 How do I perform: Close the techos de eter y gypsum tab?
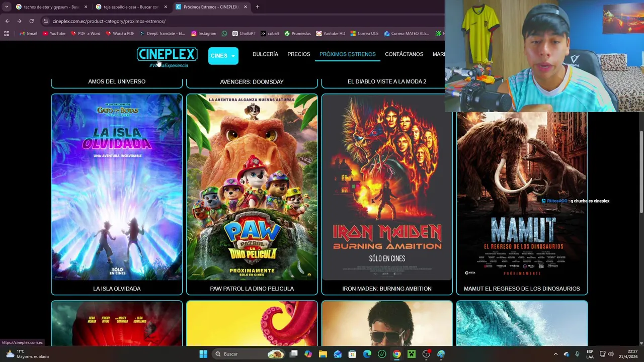pos(86,7)
